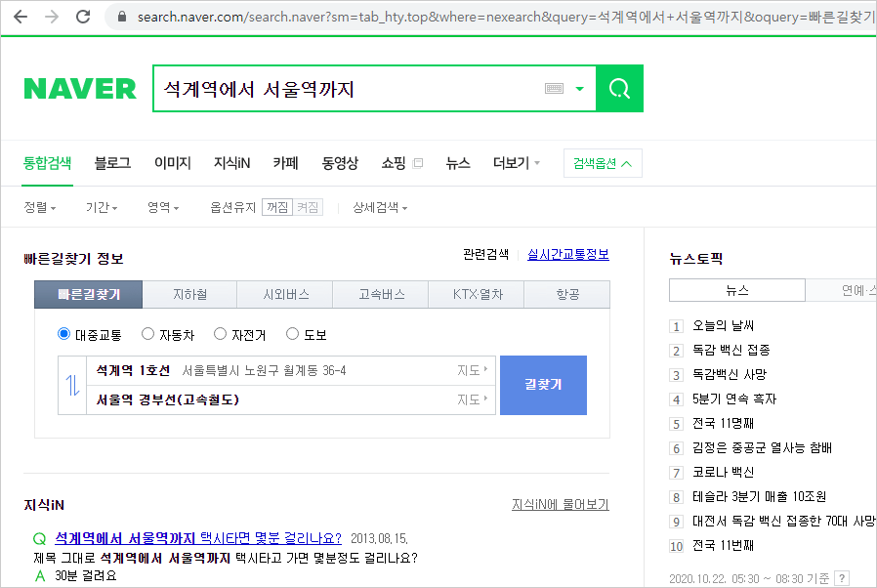Select the 도보 radio button
This screenshot has height=588, width=877.
pyautogui.click(x=292, y=334)
